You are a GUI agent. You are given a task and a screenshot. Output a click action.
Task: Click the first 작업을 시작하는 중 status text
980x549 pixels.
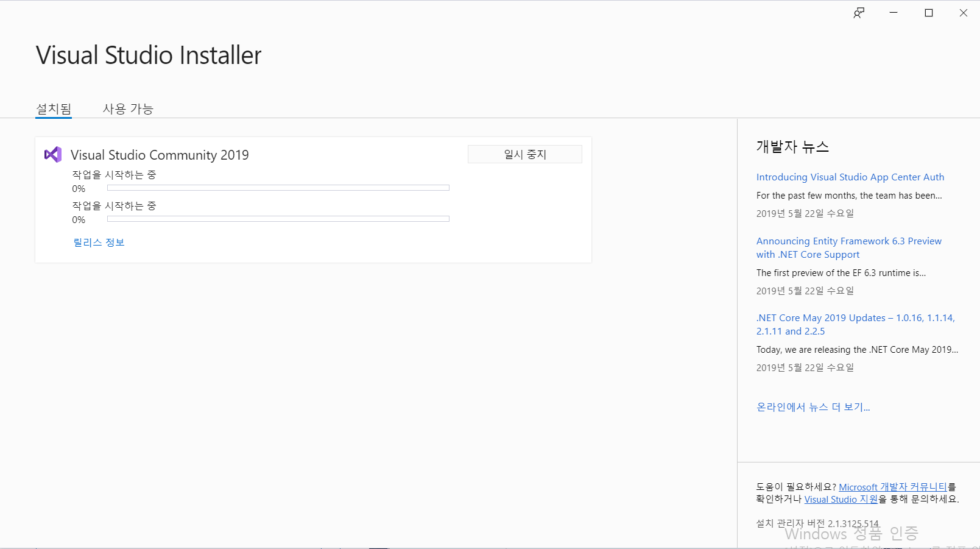pos(115,175)
